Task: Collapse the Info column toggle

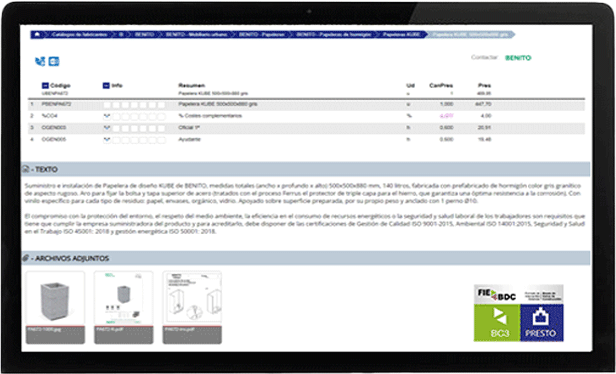Action: (106, 86)
